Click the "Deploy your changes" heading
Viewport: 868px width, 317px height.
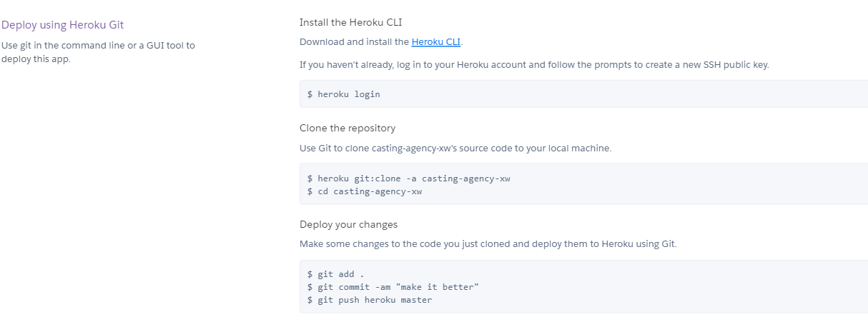tap(348, 224)
